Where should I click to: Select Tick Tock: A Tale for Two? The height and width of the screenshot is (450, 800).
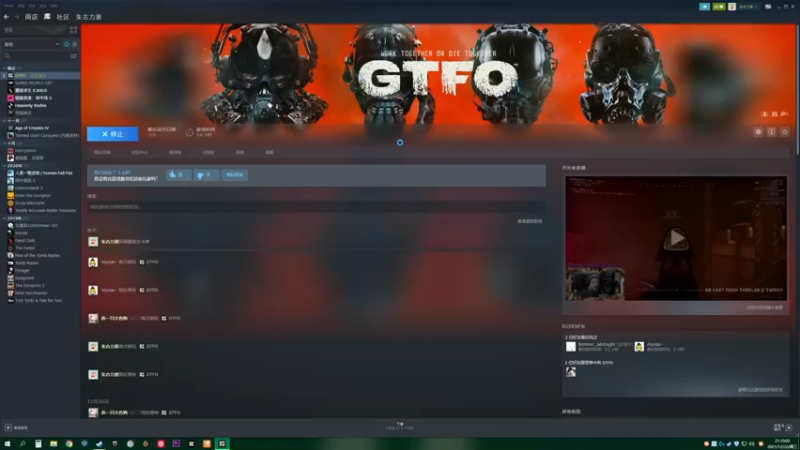(40, 301)
